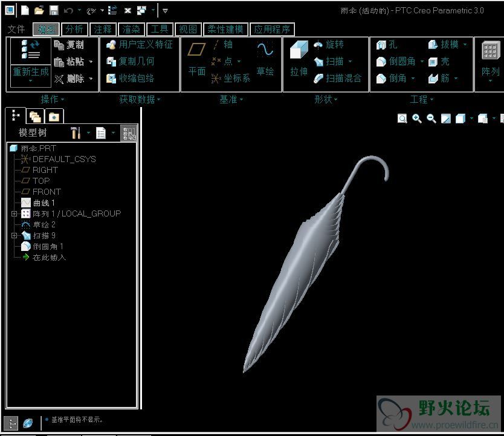
Task: Select the 孔 hole tool
Action: (387, 45)
